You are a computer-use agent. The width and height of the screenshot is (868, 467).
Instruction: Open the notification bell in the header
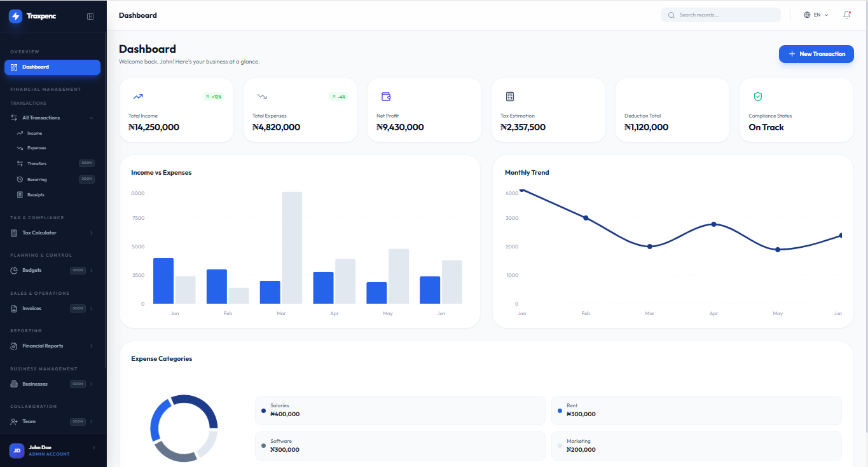pos(846,15)
